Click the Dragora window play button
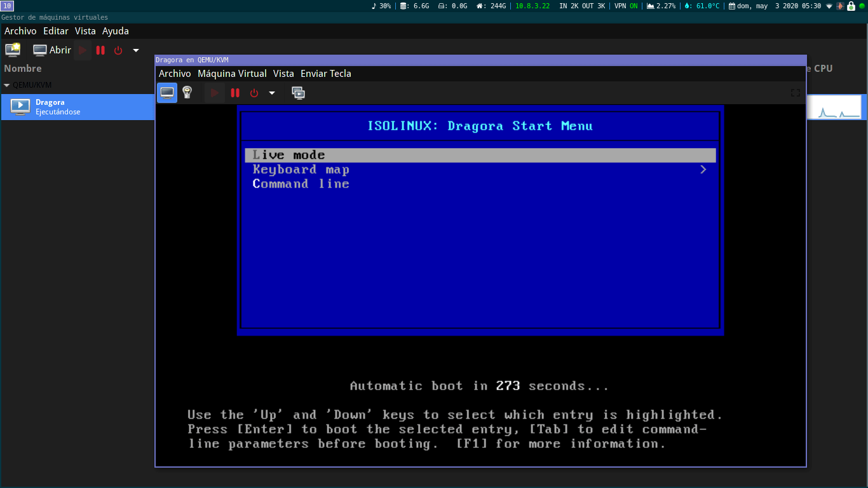The height and width of the screenshot is (488, 868). pos(215,93)
